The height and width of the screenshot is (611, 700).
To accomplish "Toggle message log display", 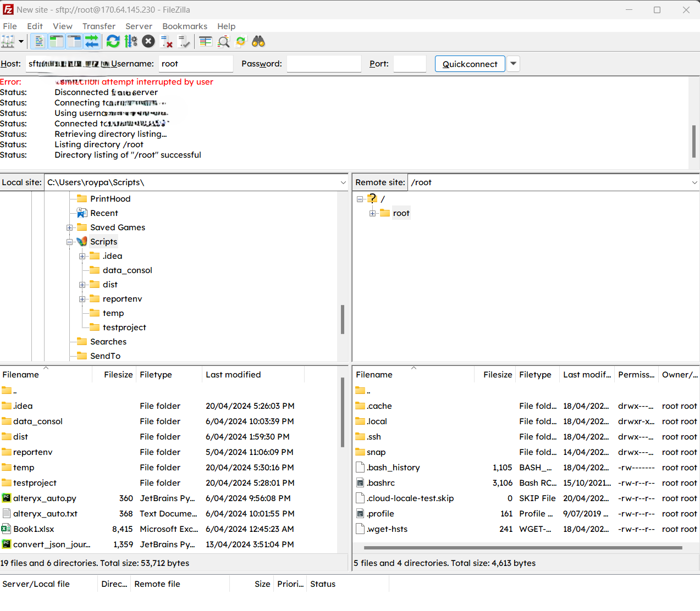I will point(39,42).
